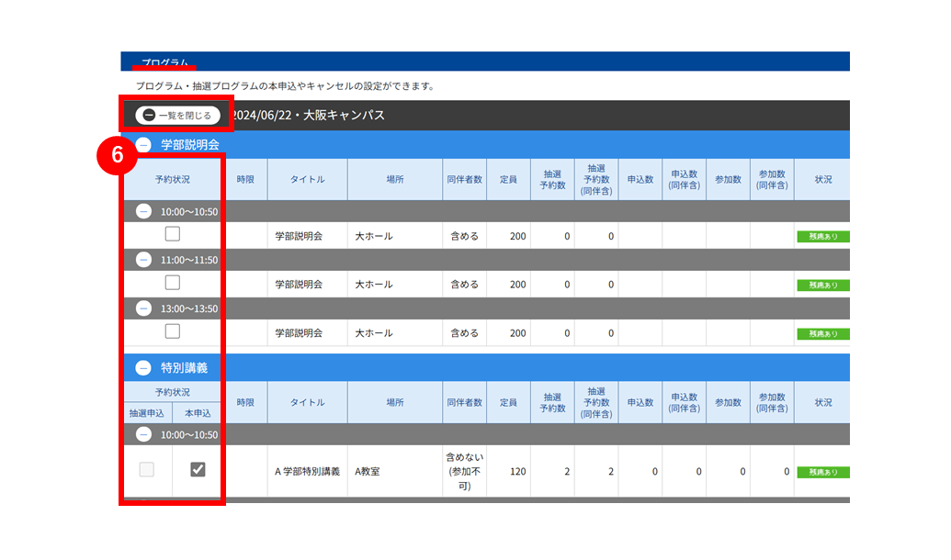
Task: Click the 一覧を閉じる button
Action: click(x=177, y=115)
